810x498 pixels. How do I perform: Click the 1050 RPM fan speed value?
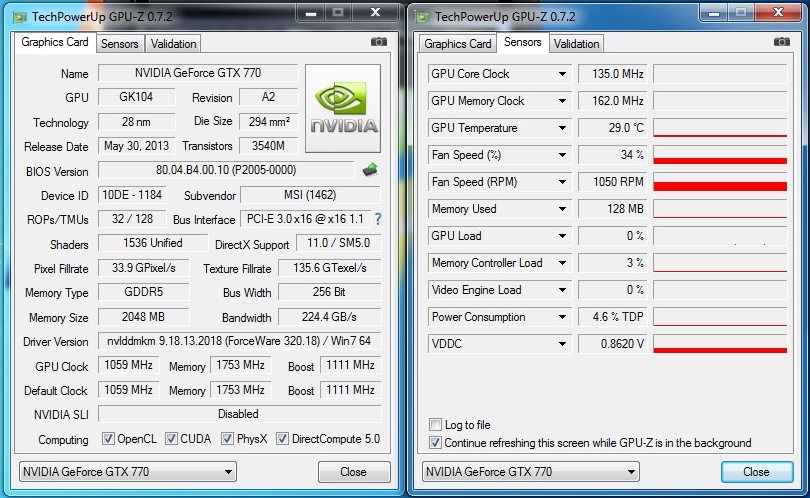(612, 182)
